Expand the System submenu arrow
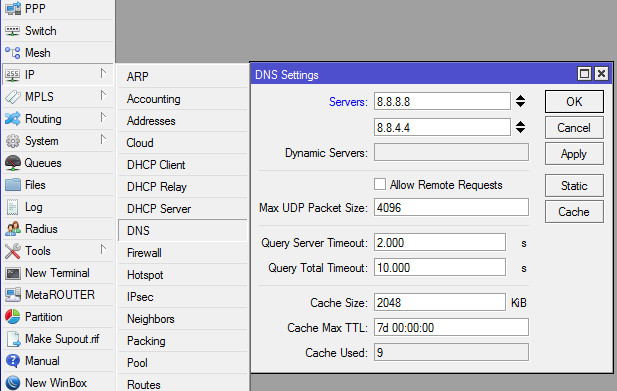Screen dimensions: 617x391 click(103, 139)
